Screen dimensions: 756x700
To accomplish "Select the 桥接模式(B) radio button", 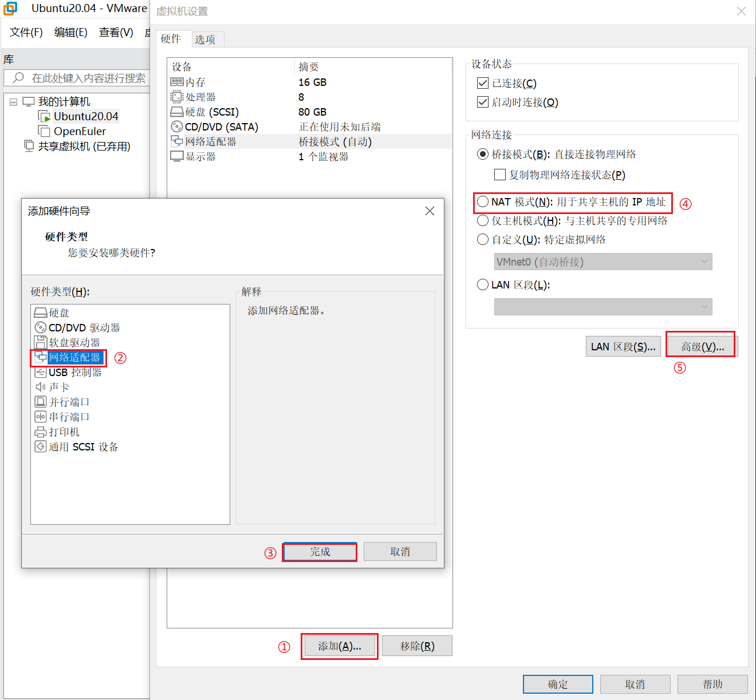I will click(x=483, y=154).
